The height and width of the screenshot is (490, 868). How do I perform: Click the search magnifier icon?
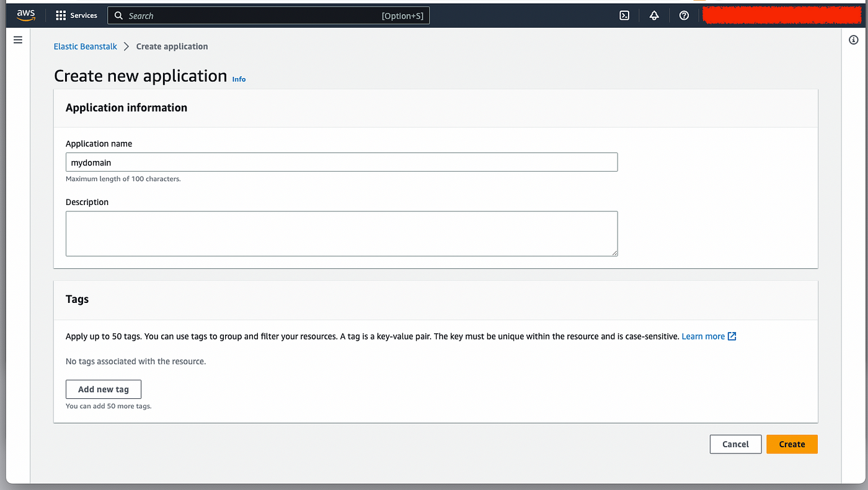point(119,15)
